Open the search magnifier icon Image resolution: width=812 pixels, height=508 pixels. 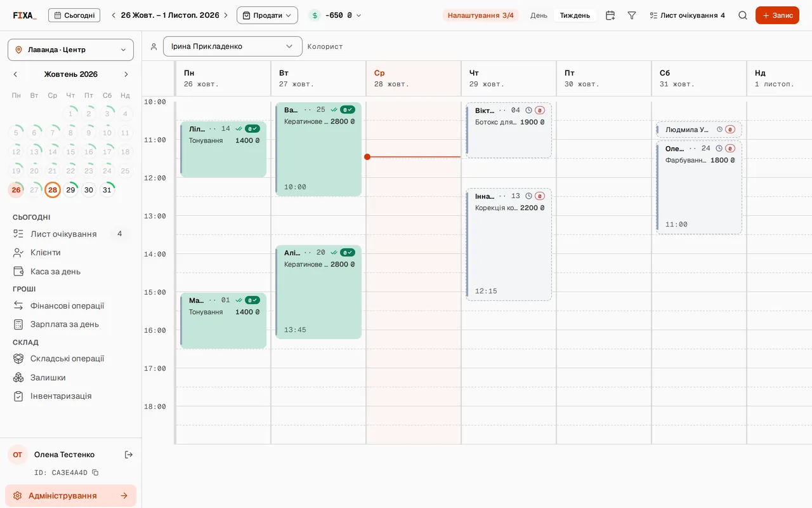click(742, 15)
